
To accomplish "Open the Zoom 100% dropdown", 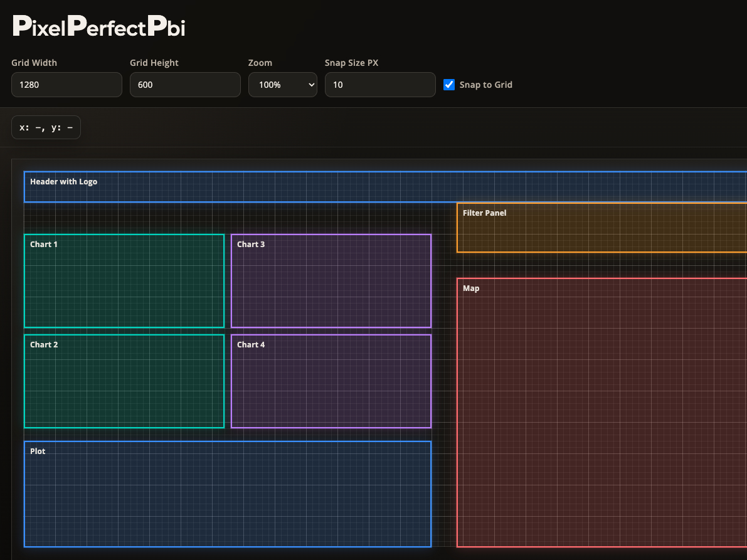I will click(x=282, y=85).
